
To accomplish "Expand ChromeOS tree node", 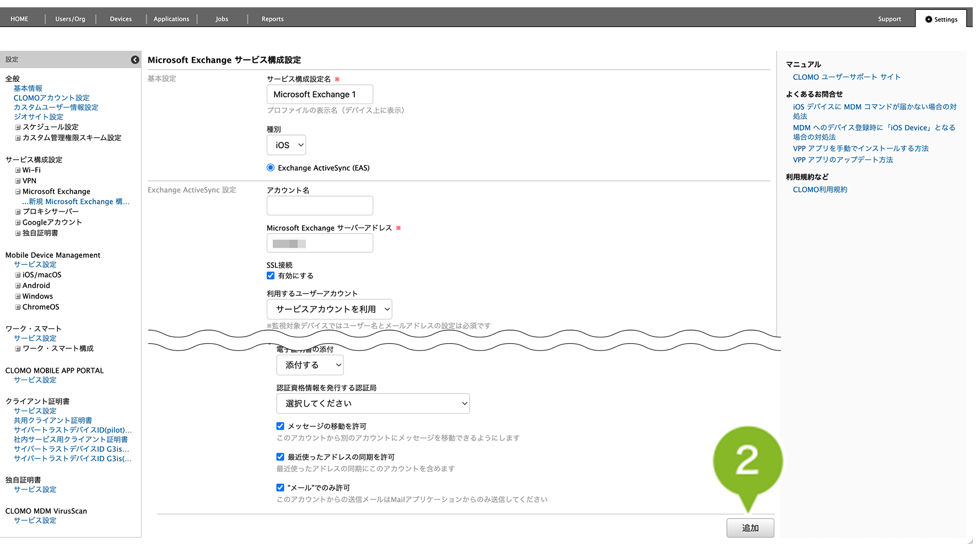I will point(18,307).
